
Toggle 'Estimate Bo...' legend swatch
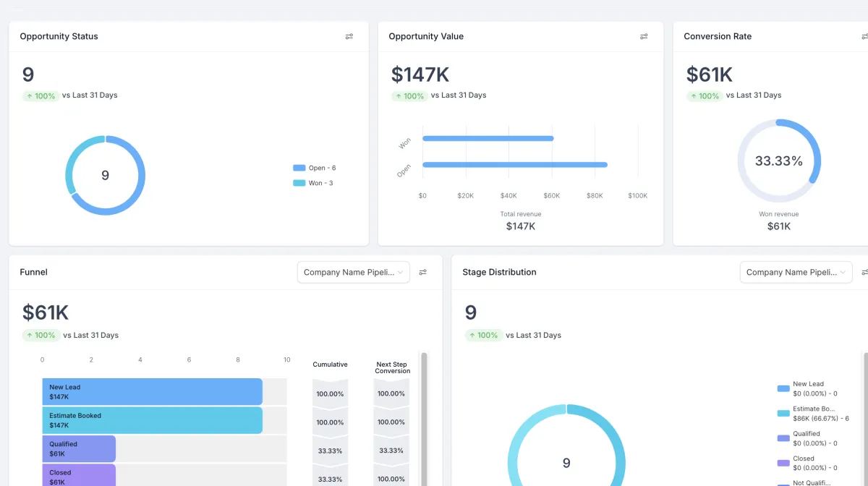[x=783, y=414]
